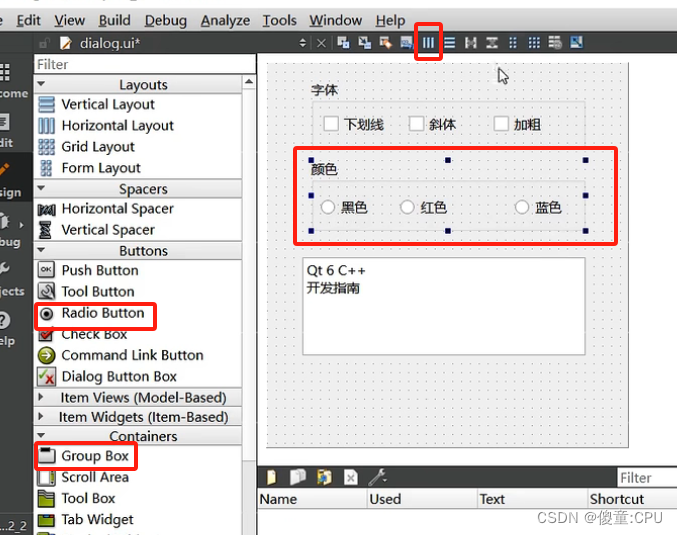Click the Edit Tab Order icon
This screenshot has width=677, height=535.
[407, 43]
